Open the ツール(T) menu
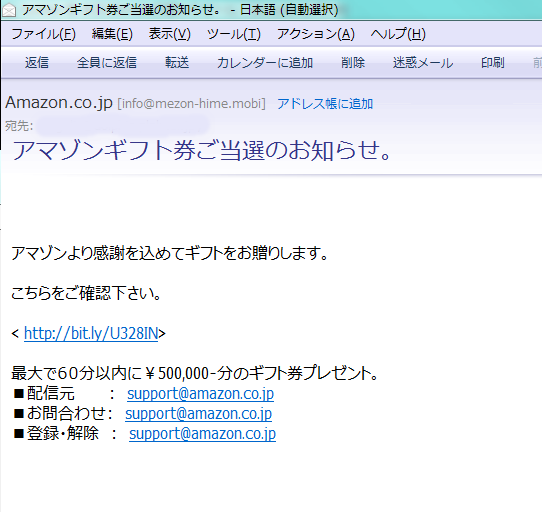This screenshot has height=512, width=542. (234, 34)
